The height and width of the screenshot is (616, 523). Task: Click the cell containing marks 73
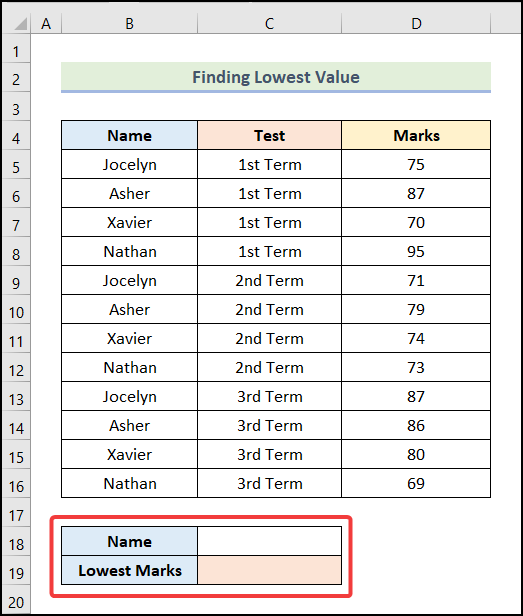pos(416,367)
